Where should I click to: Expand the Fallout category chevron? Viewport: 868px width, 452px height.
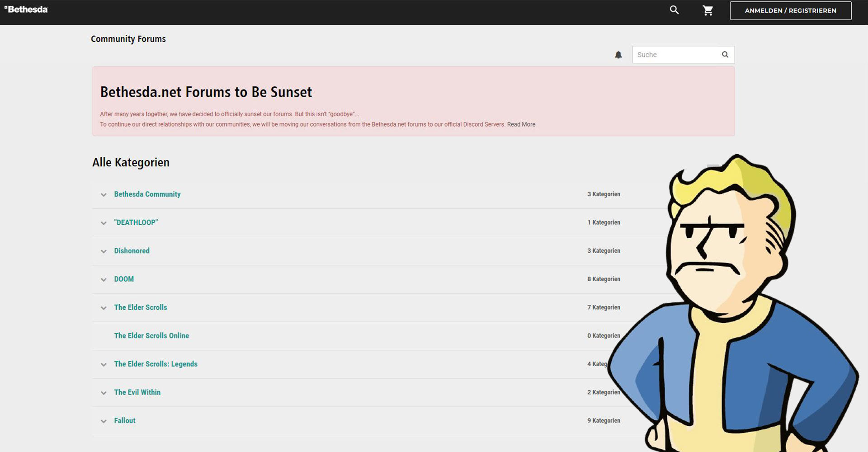pyautogui.click(x=104, y=421)
